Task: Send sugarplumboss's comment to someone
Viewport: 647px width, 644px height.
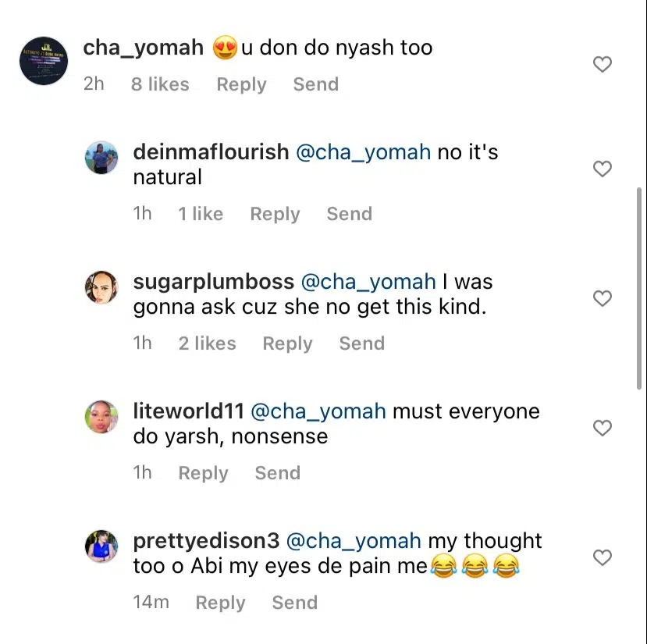Action: [362, 343]
